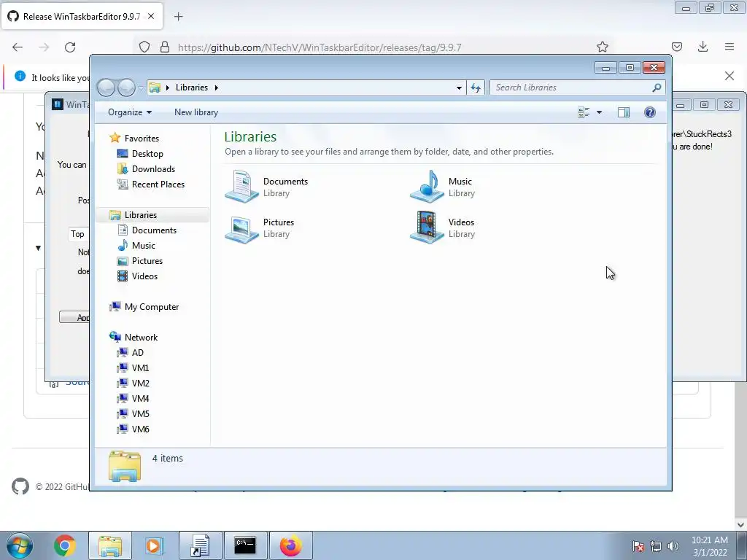The height and width of the screenshot is (560, 747).
Task: Select network computer VM2
Action: (x=141, y=383)
